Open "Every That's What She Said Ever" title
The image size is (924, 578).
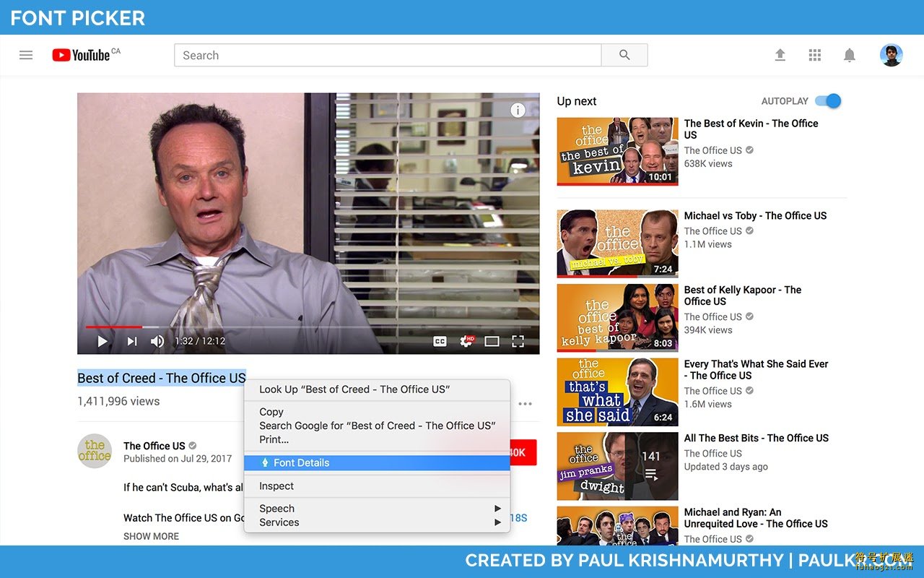pyautogui.click(x=756, y=370)
